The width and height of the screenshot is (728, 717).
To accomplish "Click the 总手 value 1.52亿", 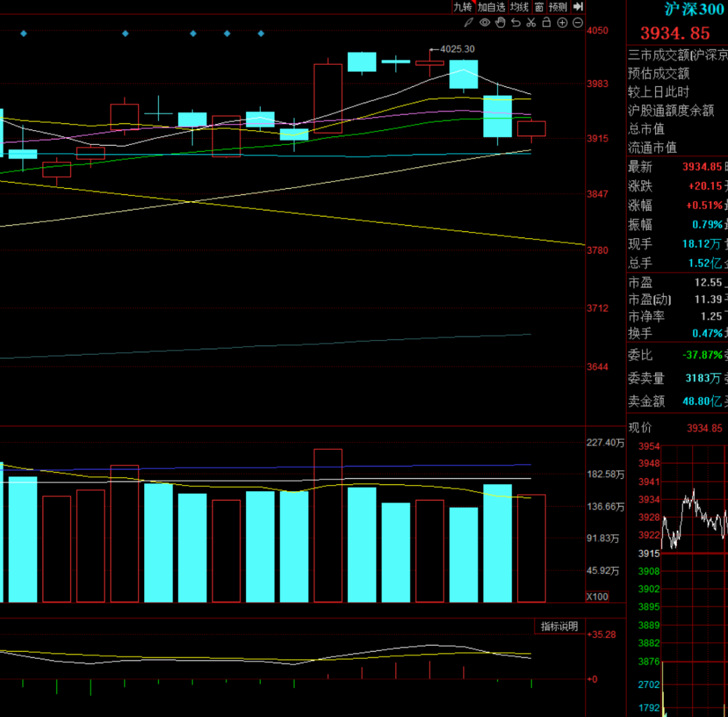I will point(705,264).
